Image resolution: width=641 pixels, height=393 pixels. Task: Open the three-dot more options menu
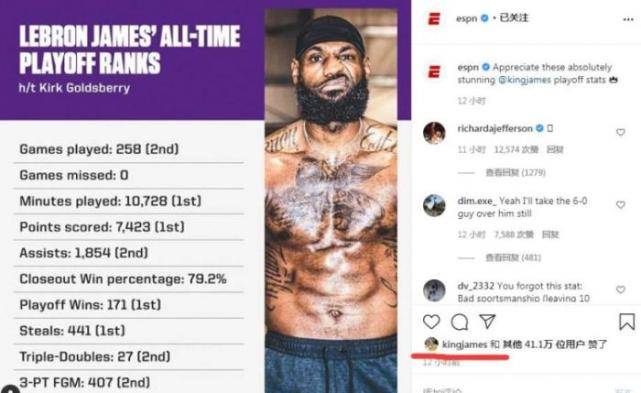628,19
